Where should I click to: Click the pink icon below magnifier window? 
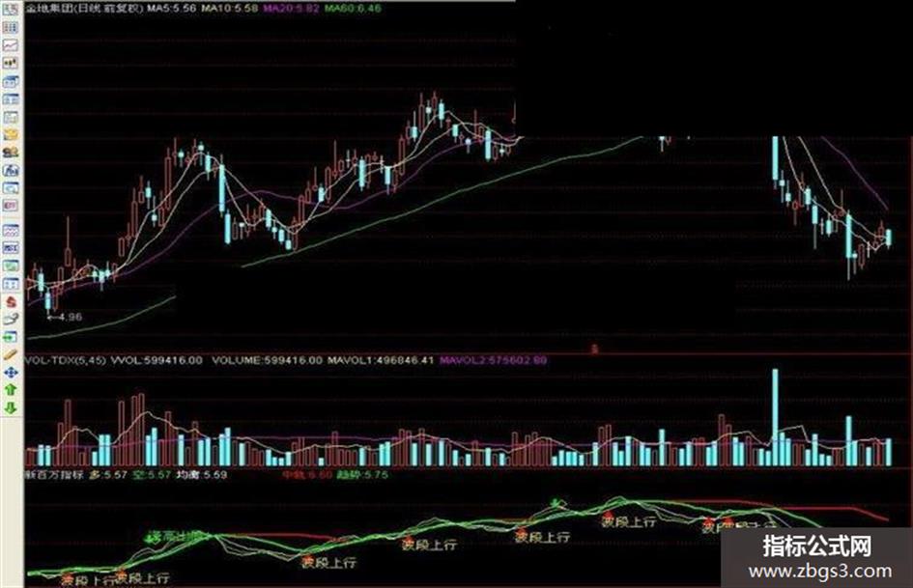tap(11, 206)
